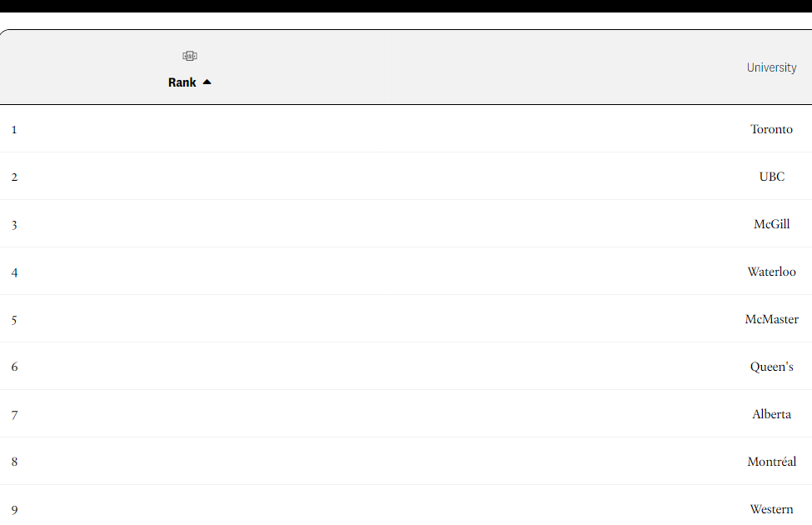Click the rank 1 cell
The image size is (812, 525).
click(x=14, y=129)
